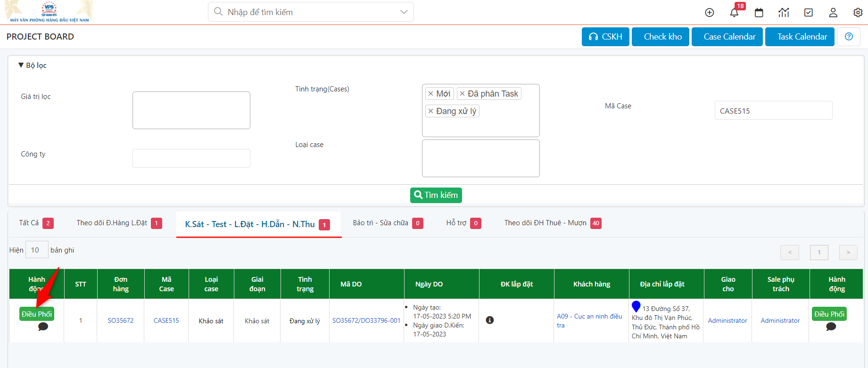Click the blue map pin in address cell
This screenshot has height=368, width=868.
pos(636,307)
